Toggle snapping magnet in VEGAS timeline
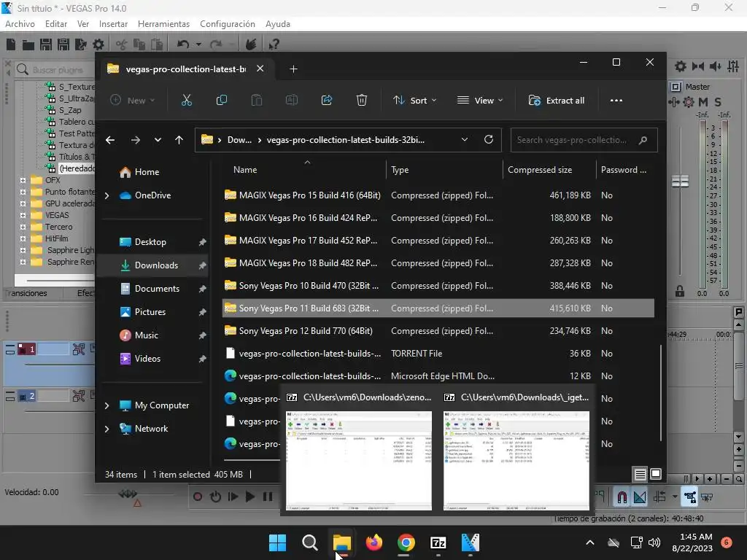 622,497
